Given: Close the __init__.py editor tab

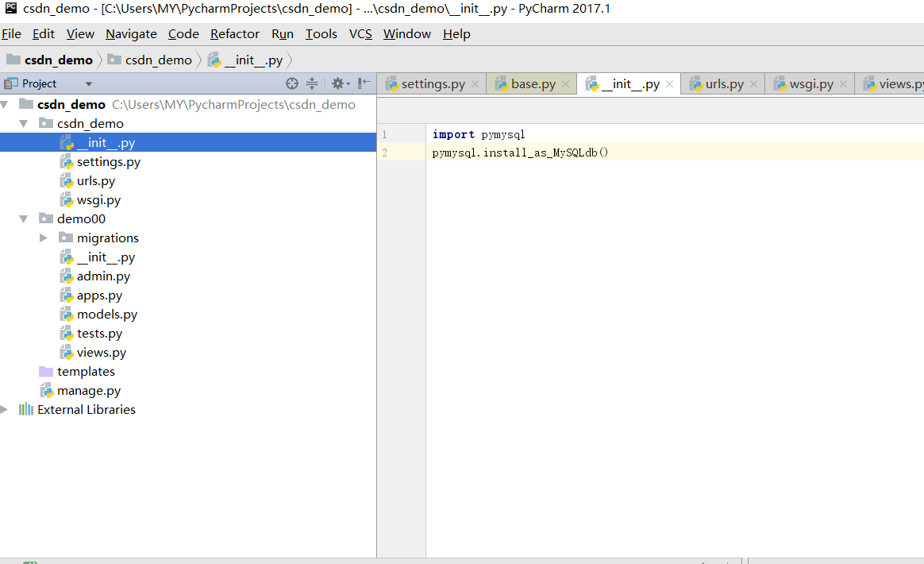Looking at the screenshot, I should (669, 83).
